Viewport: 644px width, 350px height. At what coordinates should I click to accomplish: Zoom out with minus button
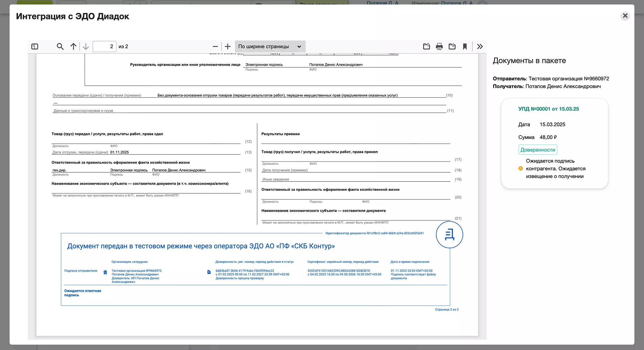(x=215, y=46)
